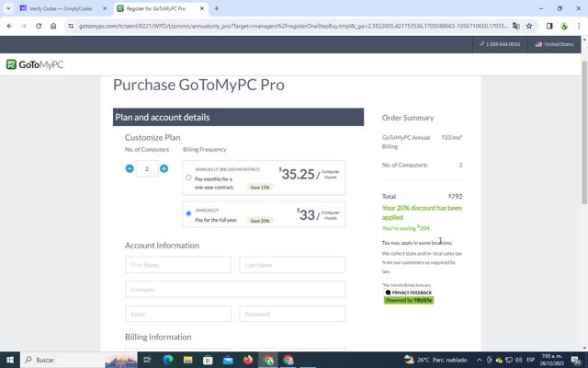Click the You're saving $204 text
This screenshot has height=368, width=588.
coord(406,228)
